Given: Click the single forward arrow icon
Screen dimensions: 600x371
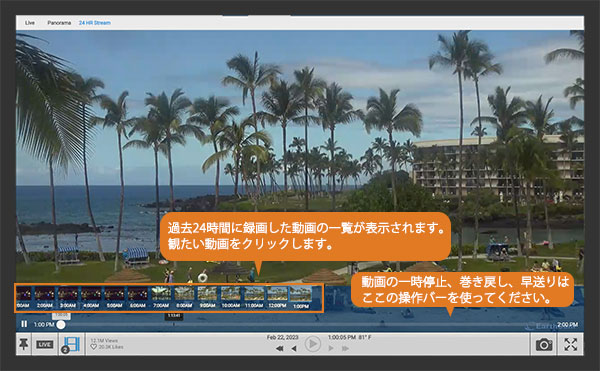Looking at the screenshot, I should 331,348.
